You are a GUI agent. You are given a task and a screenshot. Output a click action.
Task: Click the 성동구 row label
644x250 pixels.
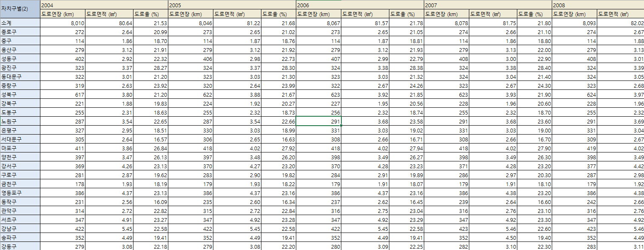pos(20,59)
